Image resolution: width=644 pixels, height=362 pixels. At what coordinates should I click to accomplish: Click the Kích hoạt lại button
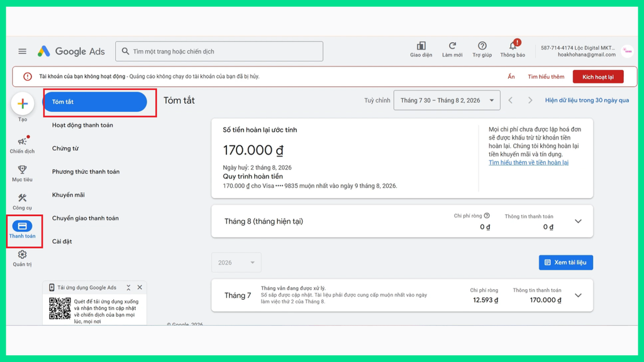coord(598,77)
